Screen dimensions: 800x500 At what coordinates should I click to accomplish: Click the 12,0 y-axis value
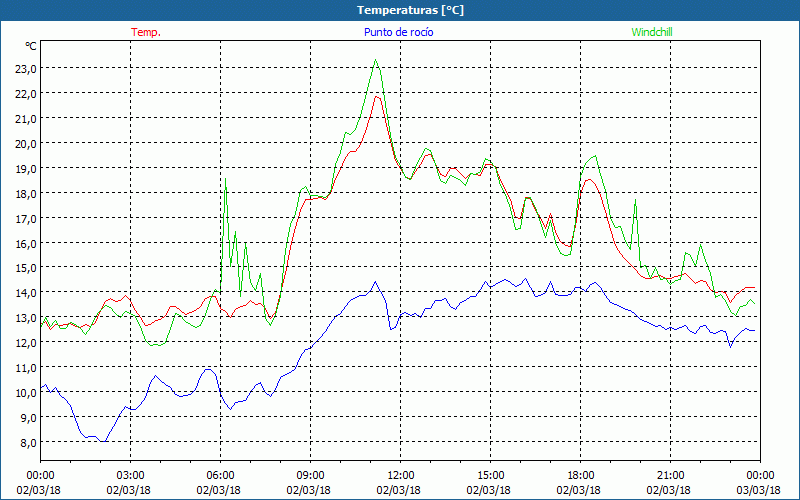(x=26, y=342)
